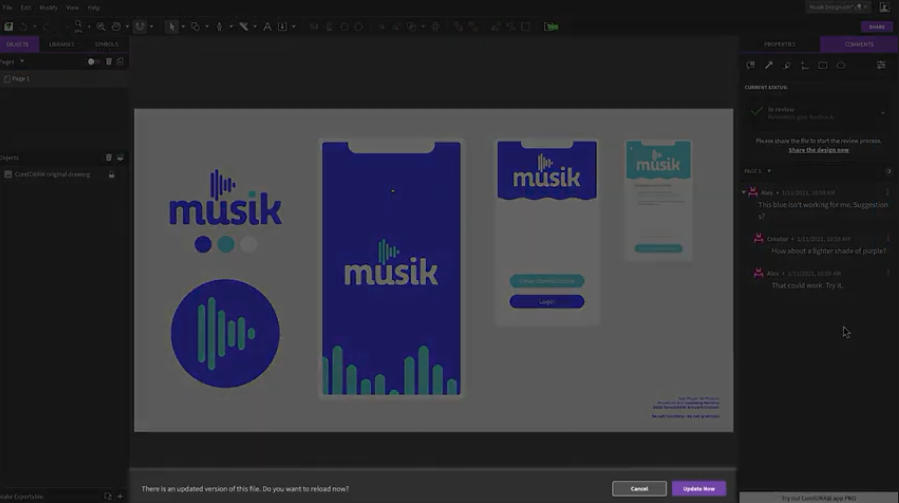The height and width of the screenshot is (503, 899).
Task: Switch to the Libraries tab
Action: 62,44
